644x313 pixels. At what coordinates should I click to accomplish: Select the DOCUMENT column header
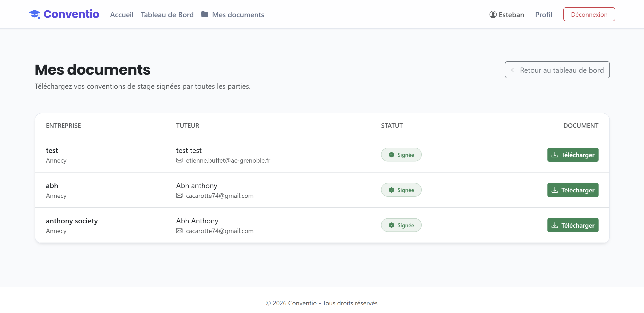tap(581, 126)
